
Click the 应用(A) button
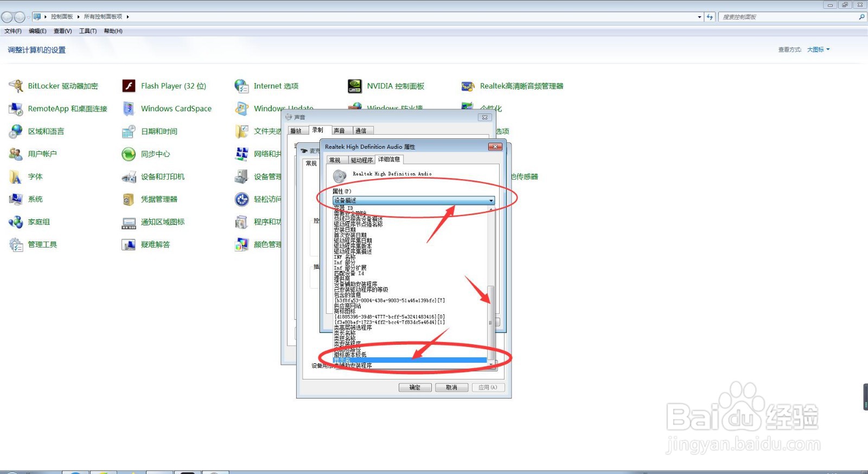point(488,387)
